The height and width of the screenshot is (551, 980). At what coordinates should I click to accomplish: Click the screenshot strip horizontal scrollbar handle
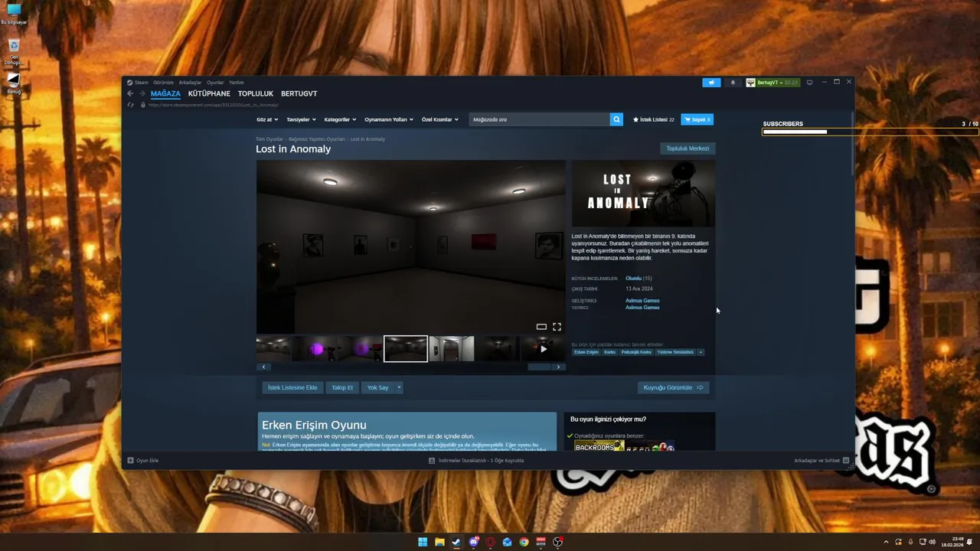(539, 367)
